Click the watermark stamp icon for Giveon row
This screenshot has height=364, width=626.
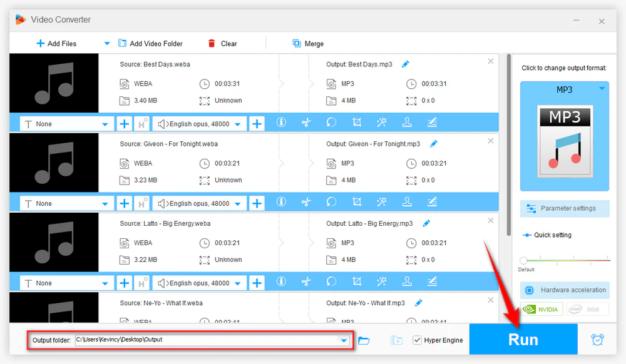(407, 202)
